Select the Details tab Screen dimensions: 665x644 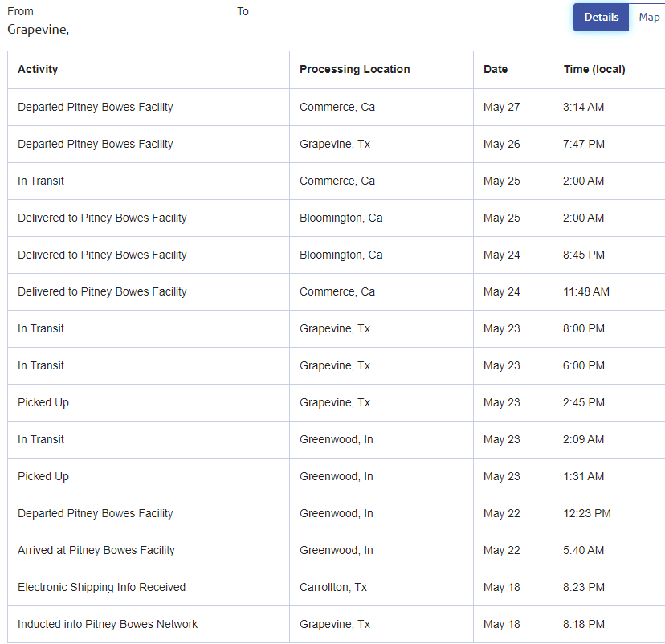[601, 17]
